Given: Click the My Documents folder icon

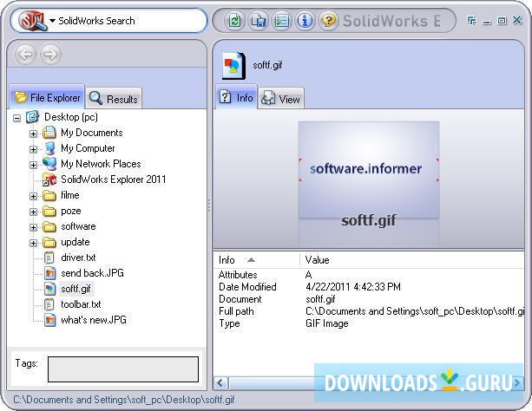Looking at the screenshot, I should (49, 133).
